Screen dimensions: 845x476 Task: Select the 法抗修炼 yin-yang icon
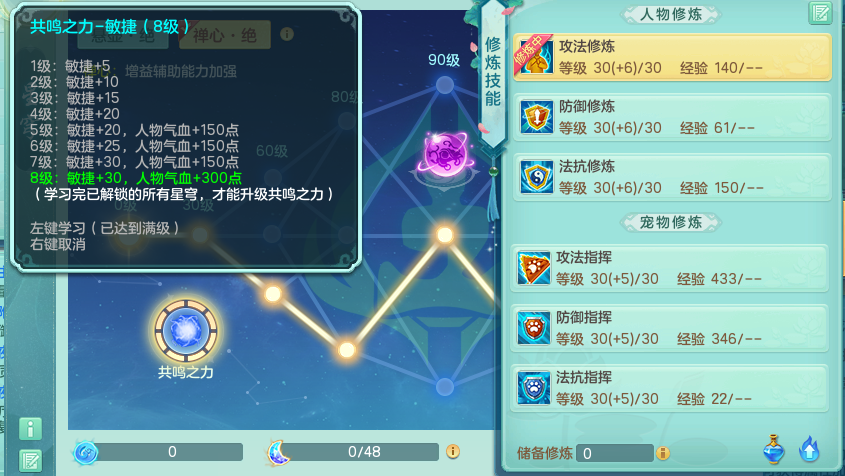click(x=536, y=176)
